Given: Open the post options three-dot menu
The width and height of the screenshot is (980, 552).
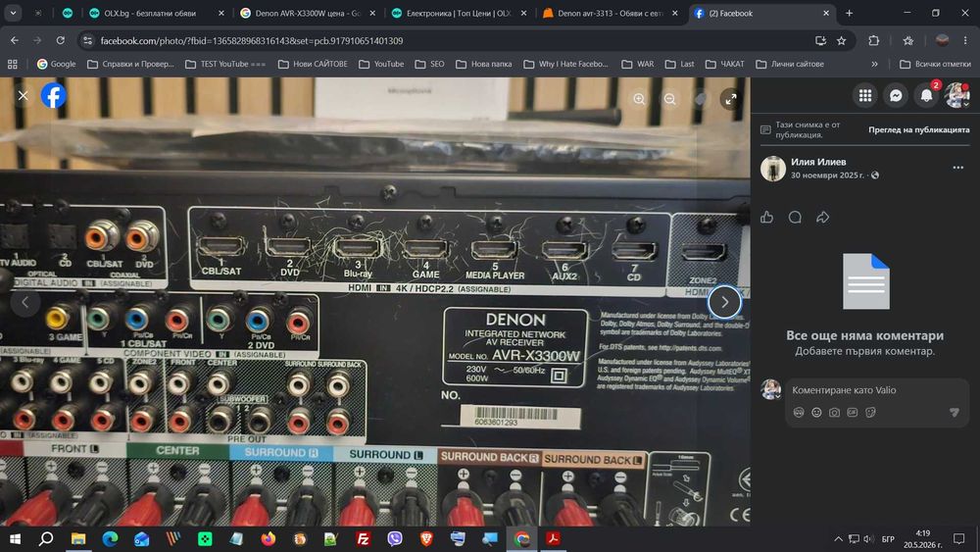Looking at the screenshot, I should (x=957, y=168).
